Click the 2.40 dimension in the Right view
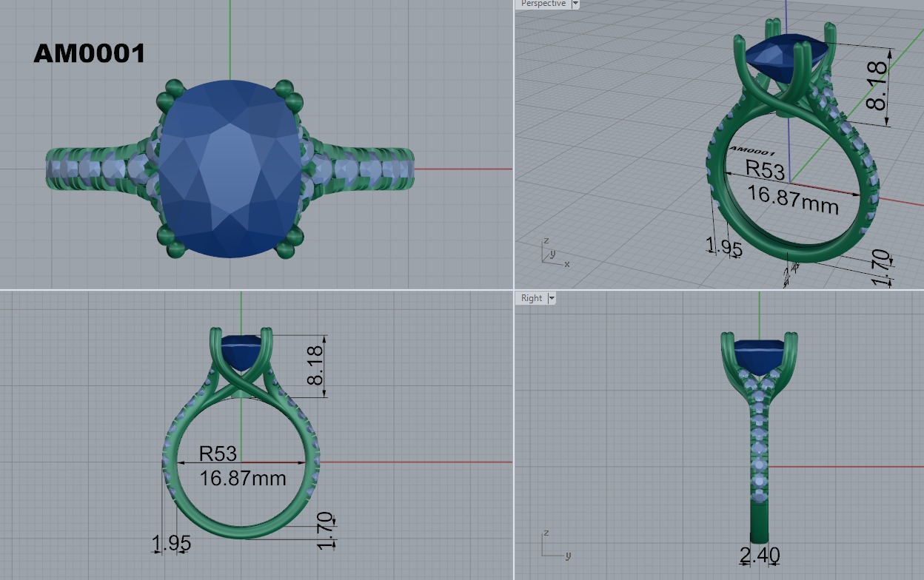 click(760, 555)
